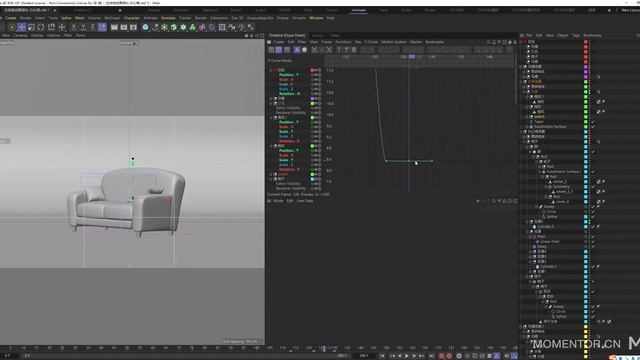Toggle the Z axis lock icon
The image size is (640, 360).
pos(93,27)
